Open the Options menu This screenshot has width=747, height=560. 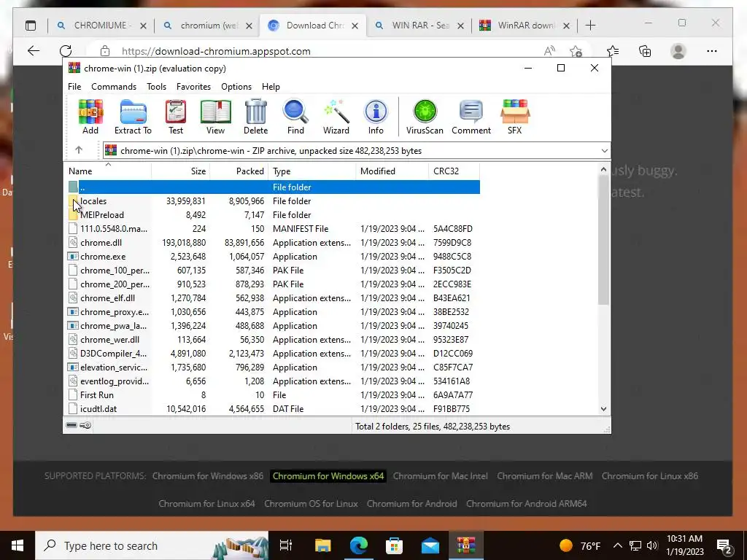[x=236, y=87]
